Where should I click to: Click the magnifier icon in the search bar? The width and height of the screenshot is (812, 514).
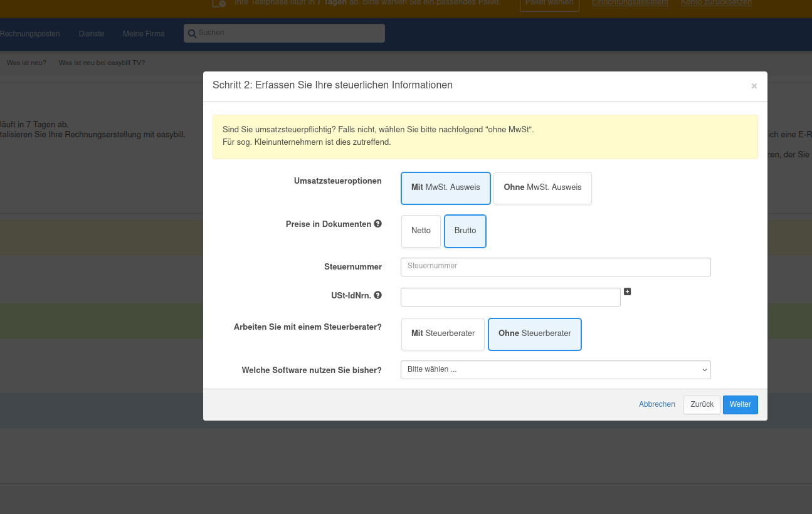[192, 33]
